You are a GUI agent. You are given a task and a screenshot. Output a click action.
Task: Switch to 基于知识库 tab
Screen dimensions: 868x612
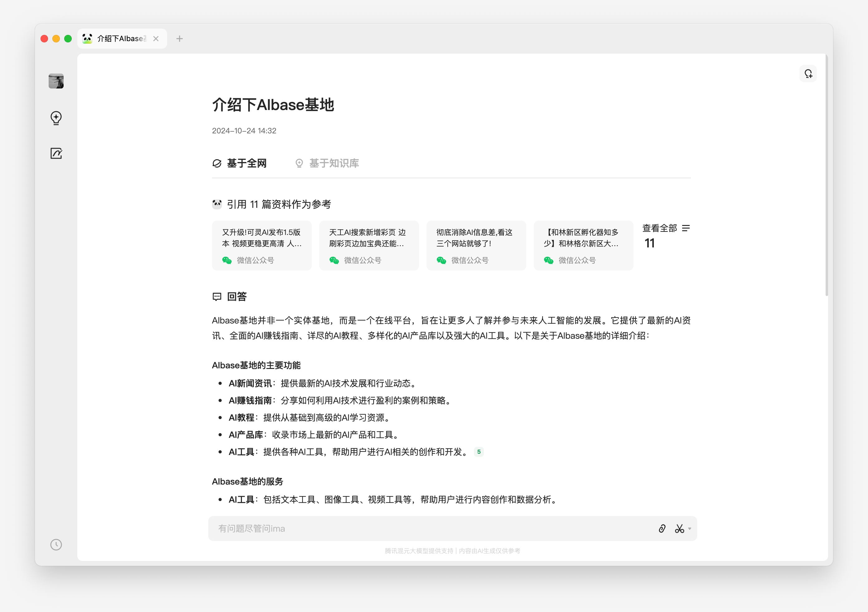(327, 163)
